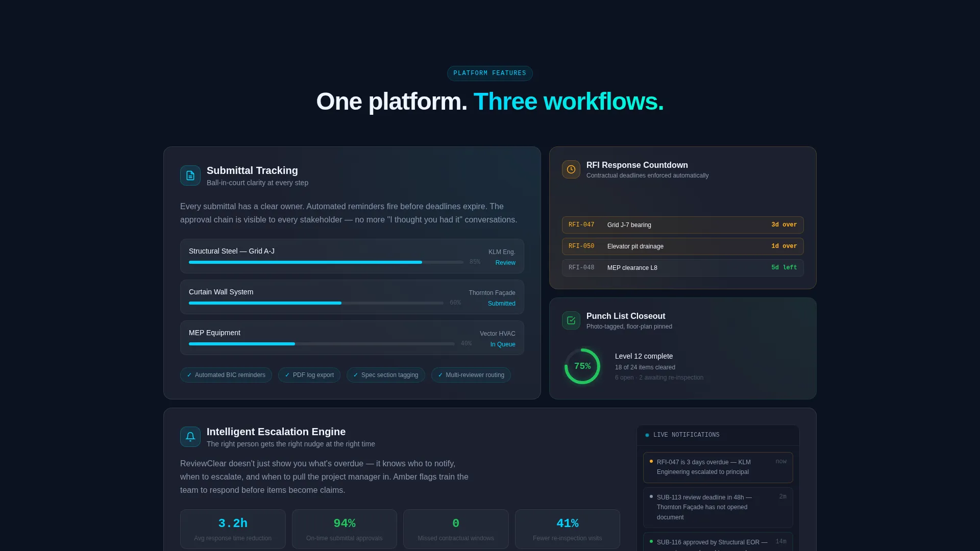This screenshot has height=551, width=980.
Task: Click the 75% circular progress ring
Action: 582,366
